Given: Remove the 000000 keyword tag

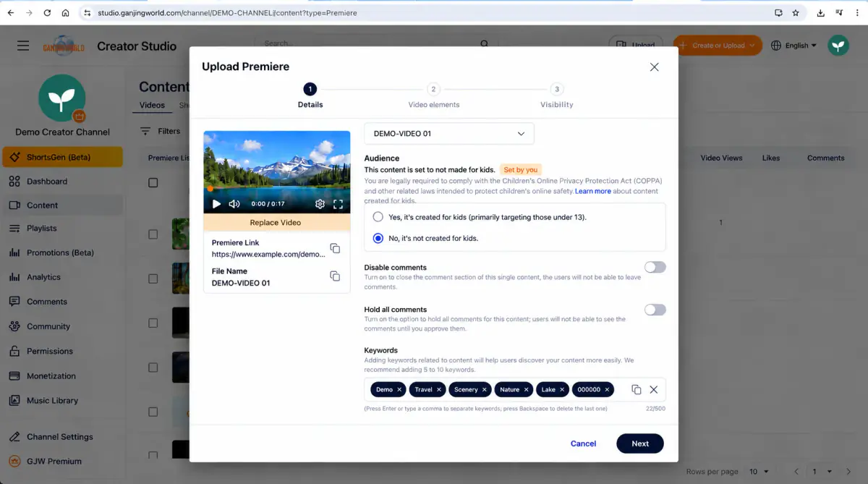Looking at the screenshot, I should (x=608, y=389).
